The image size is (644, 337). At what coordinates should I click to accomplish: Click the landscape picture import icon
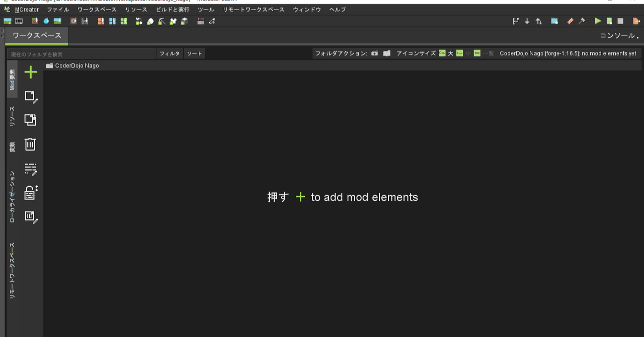[57, 21]
